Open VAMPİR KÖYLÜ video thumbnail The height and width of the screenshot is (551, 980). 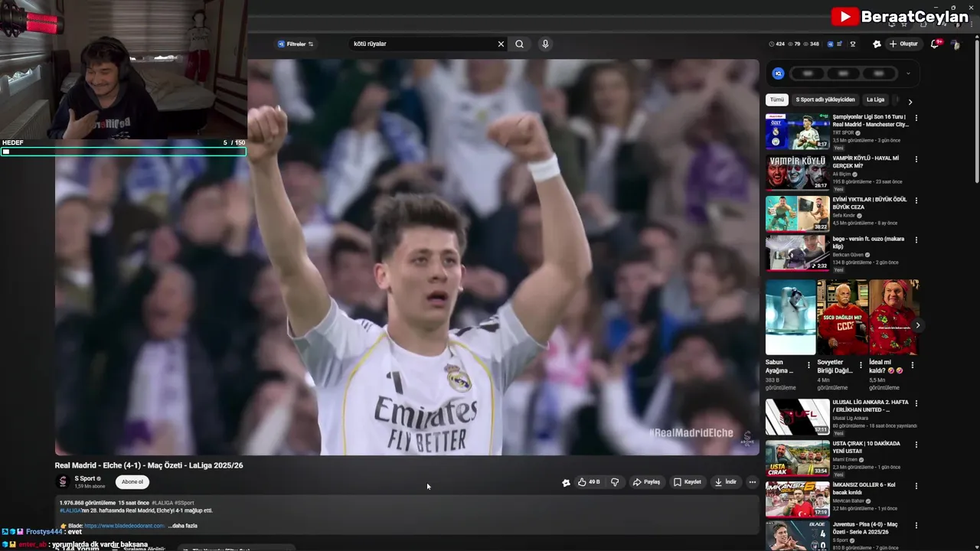click(797, 173)
